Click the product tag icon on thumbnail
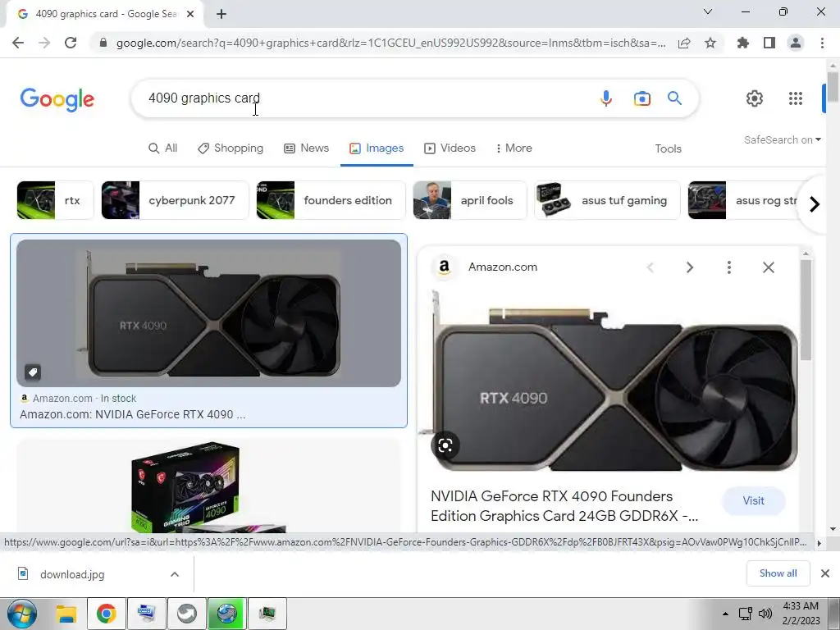This screenshot has height=630, width=840. [33, 372]
